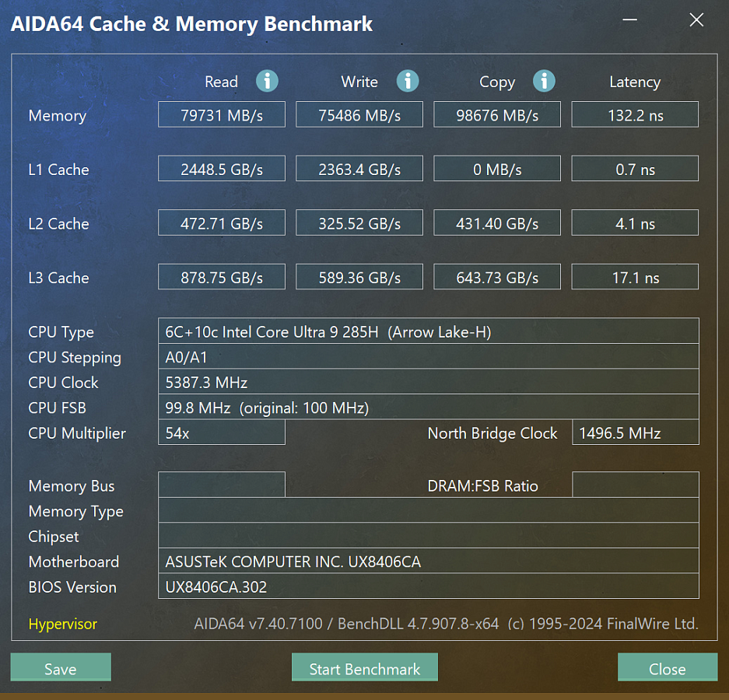Click the Motherboard value ASUSTeK UX8406CA

click(429, 561)
